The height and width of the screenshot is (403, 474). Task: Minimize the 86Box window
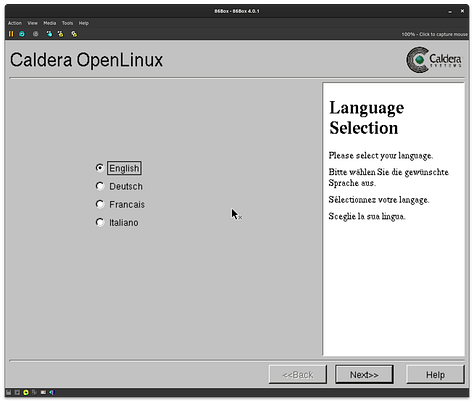pos(450,11)
